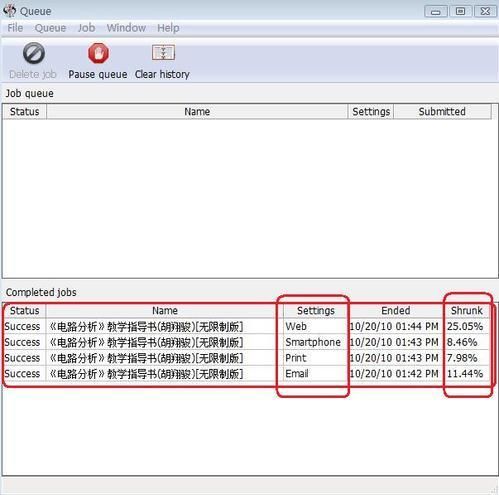Image resolution: width=499 pixels, height=495 pixels.
Task: Click the 7.98% shrunk value
Action: click(x=462, y=358)
